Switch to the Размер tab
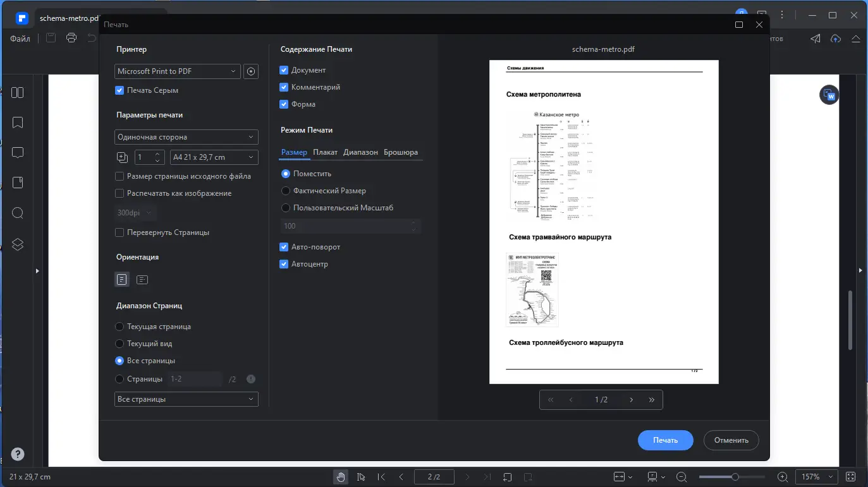 pos(294,152)
